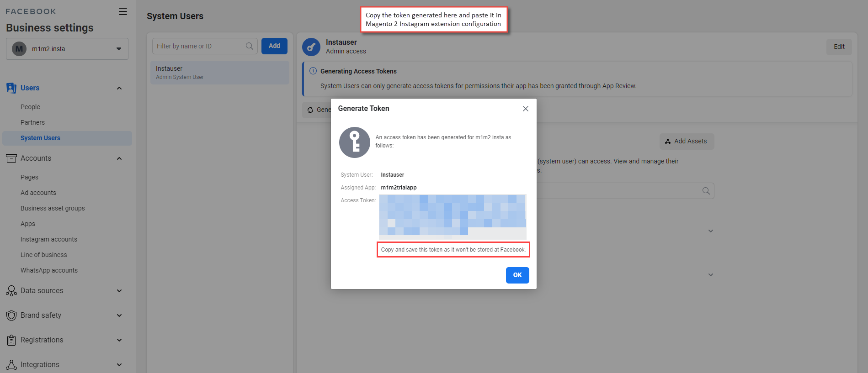Click the Users sidebar icon
The image size is (868, 373).
coord(11,88)
